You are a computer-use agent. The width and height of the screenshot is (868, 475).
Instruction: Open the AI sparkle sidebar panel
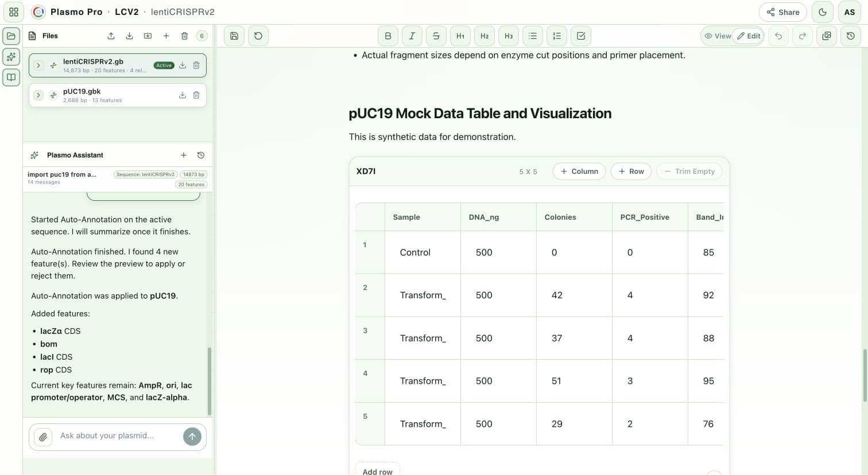point(11,56)
